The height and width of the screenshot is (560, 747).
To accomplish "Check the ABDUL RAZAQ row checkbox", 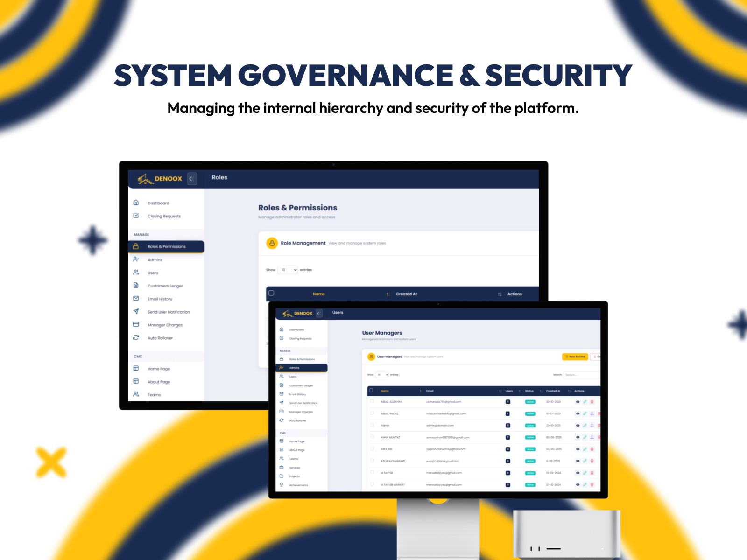I will [x=372, y=413].
